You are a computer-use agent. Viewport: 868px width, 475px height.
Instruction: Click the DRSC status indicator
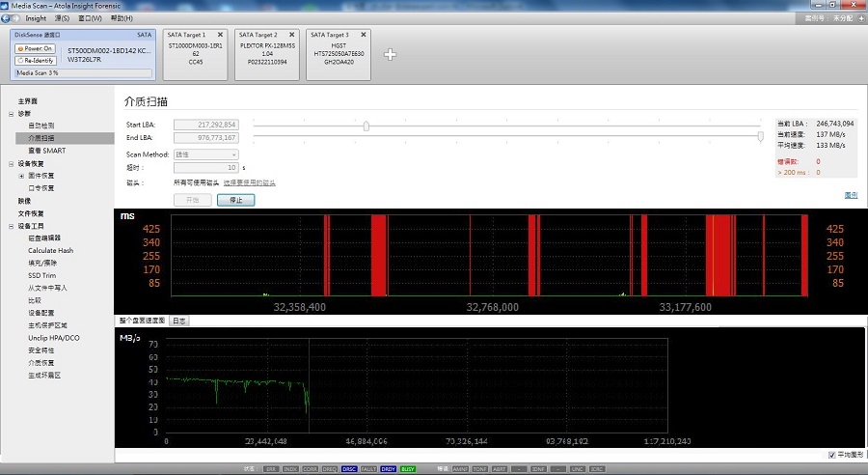tap(349, 468)
